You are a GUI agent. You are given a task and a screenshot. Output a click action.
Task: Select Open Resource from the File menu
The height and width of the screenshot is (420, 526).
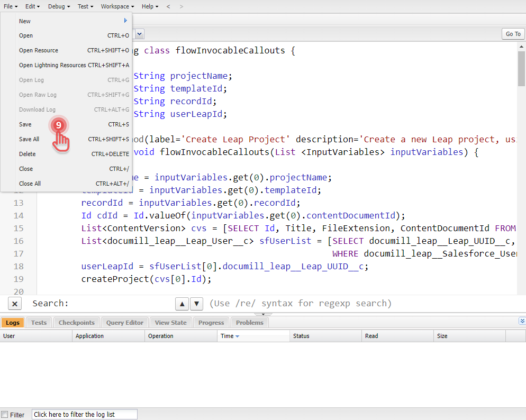(38, 50)
